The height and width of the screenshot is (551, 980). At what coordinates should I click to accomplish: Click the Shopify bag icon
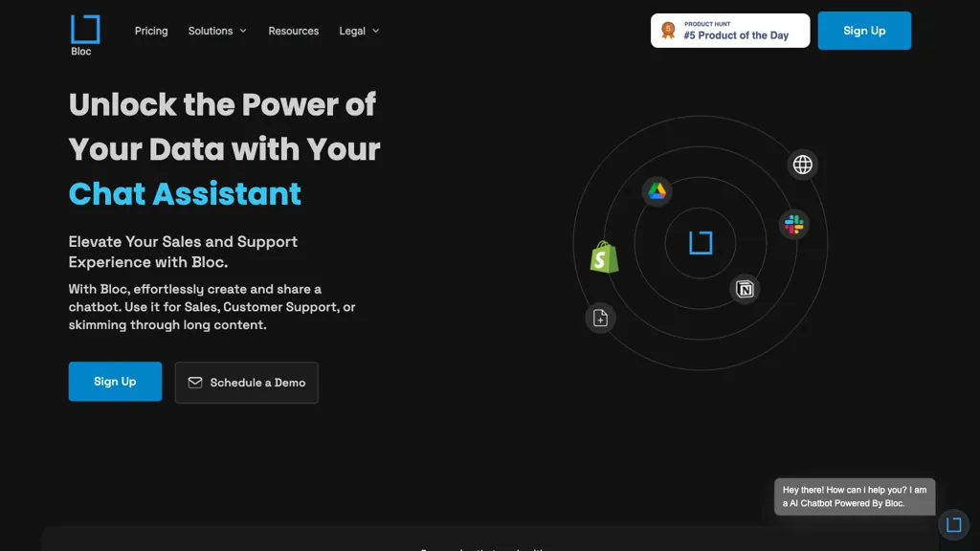[x=604, y=256]
